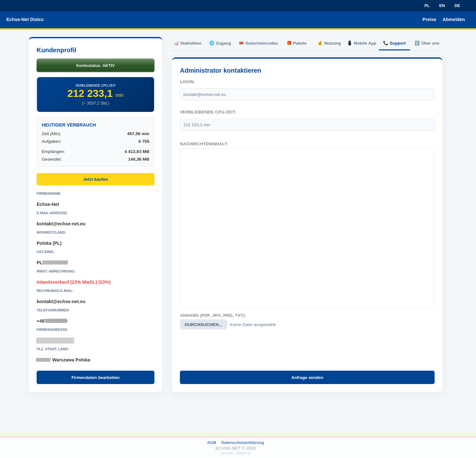476x458 pixels.
Task: Click the Anfrage senden button
Action: 307,377
